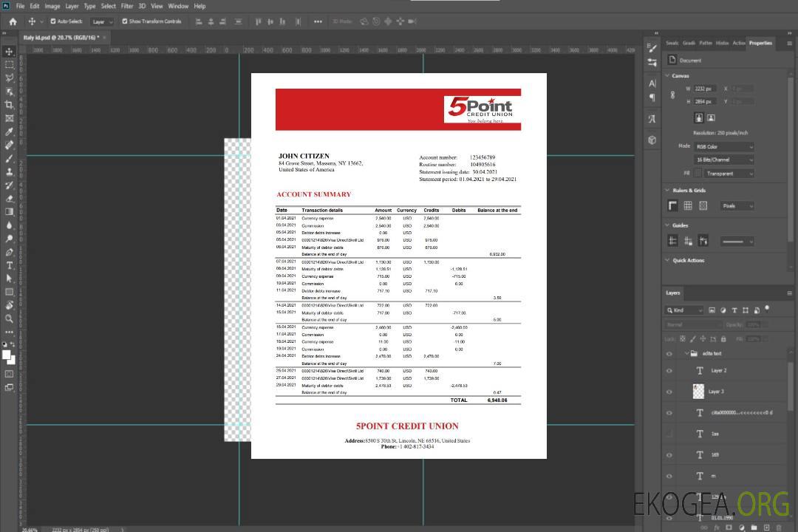Viewport: 798px width, 532px height.
Task: Select the Eraser tool
Action: 9,199
